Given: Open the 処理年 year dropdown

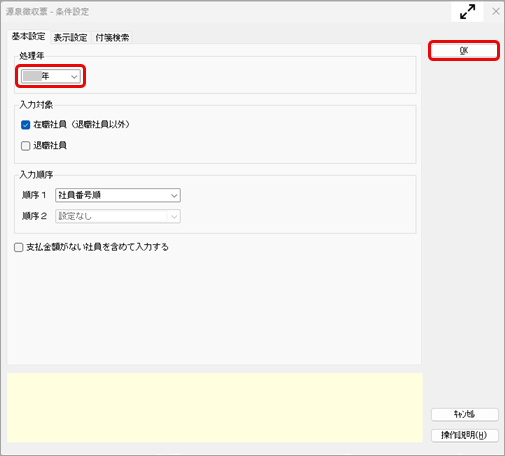Looking at the screenshot, I should click(51, 76).
